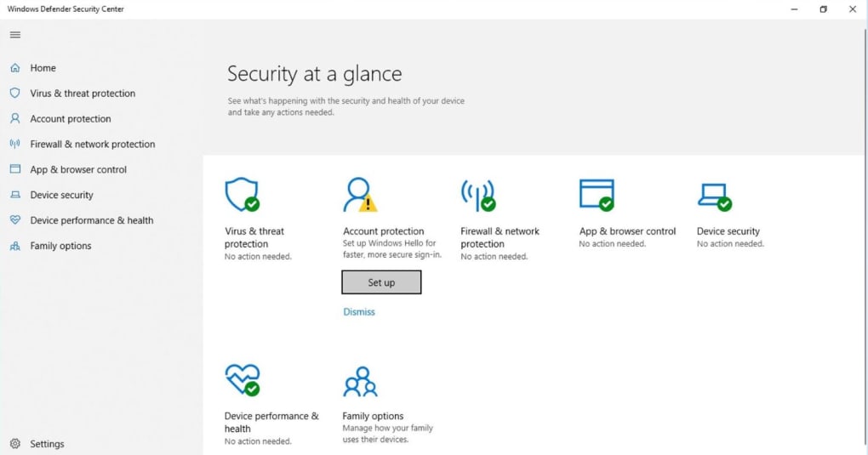
Task: Click 'No action needed.' under App & browser control
Action: (612, 243)
